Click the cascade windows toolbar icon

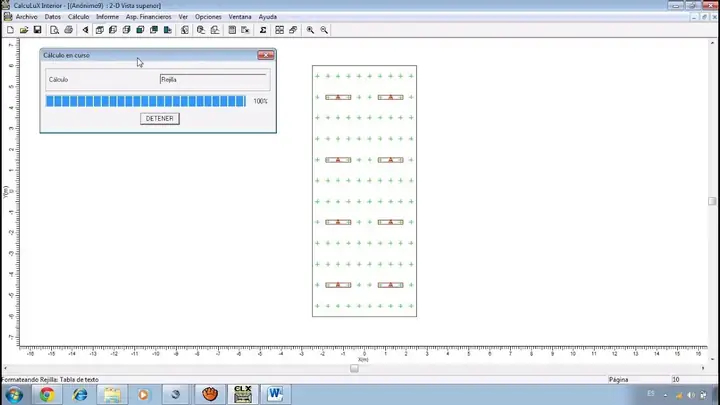click(293, 30)
